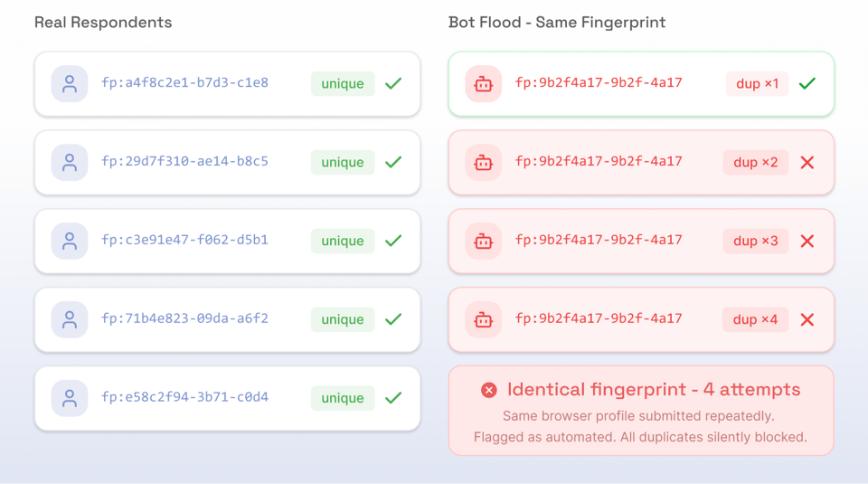Click the bot icon in the dup ×2 row
868x484 pixels.
(483, 162)
